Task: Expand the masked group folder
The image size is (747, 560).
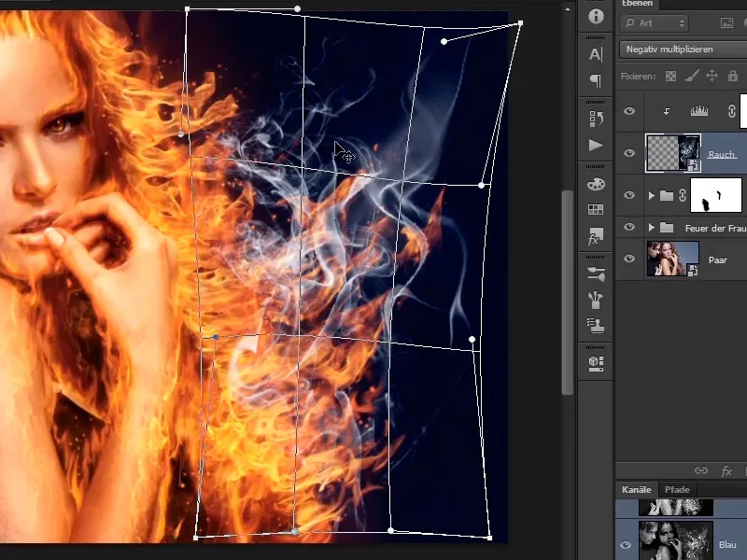Action: click(x=651, y=196)
